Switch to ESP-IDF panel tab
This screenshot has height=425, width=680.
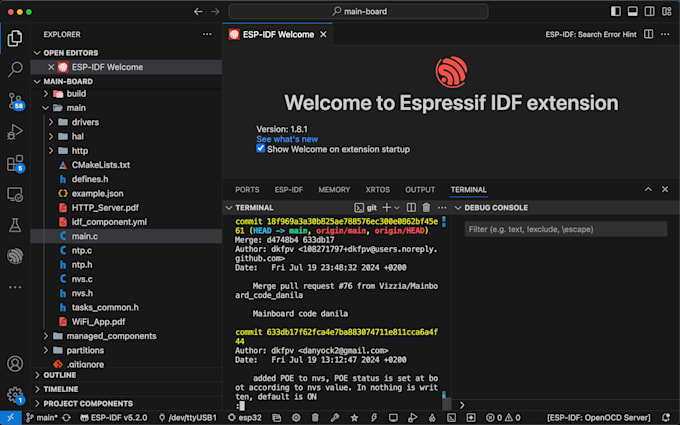tap(289, 190)
